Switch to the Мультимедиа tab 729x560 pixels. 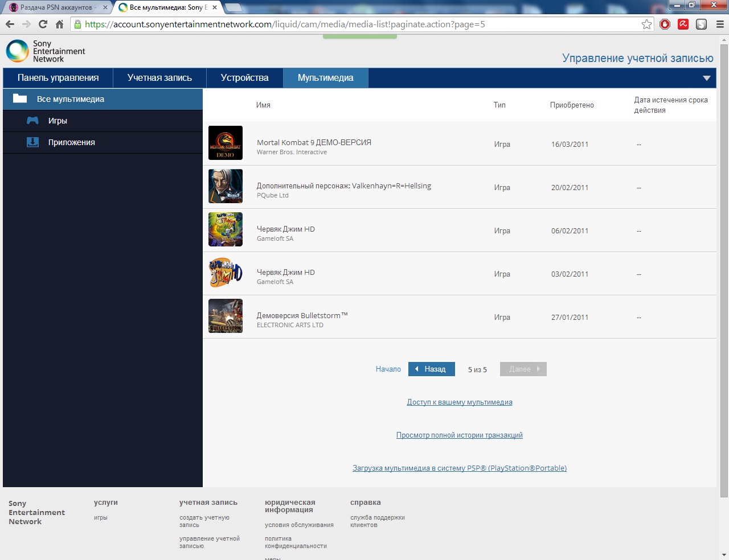pyautogui.click(x=326, y=78)
